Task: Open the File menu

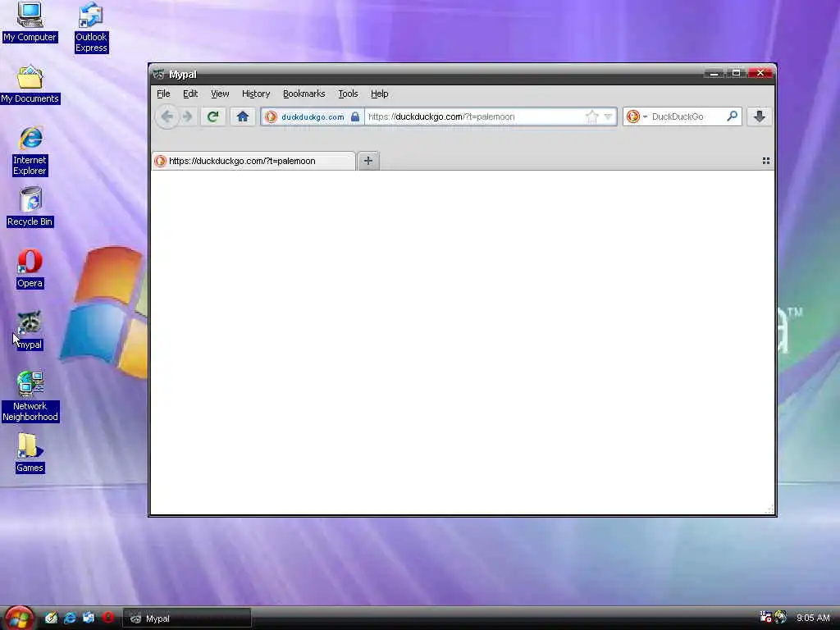Action: 163,94
